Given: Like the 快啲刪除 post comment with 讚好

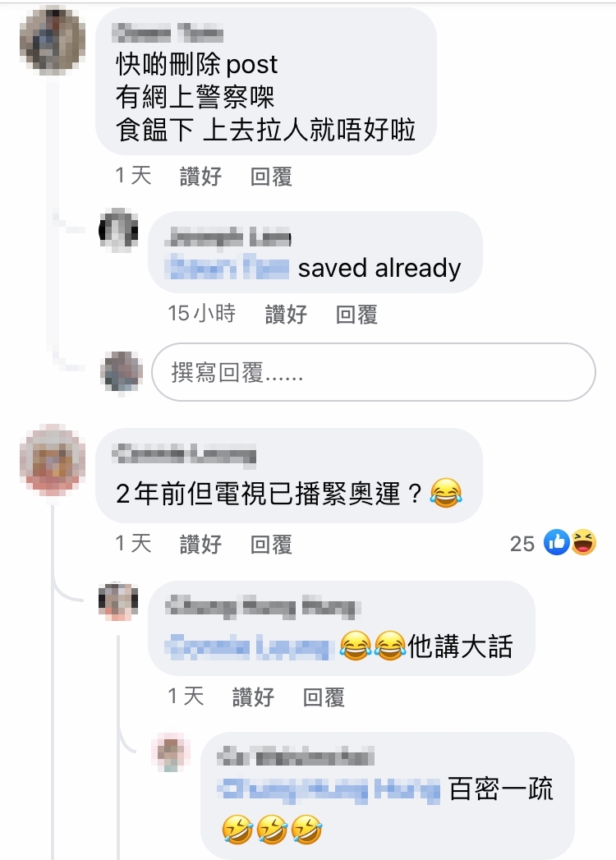Looking at the screenshot, I should click(x=200, y=176).
